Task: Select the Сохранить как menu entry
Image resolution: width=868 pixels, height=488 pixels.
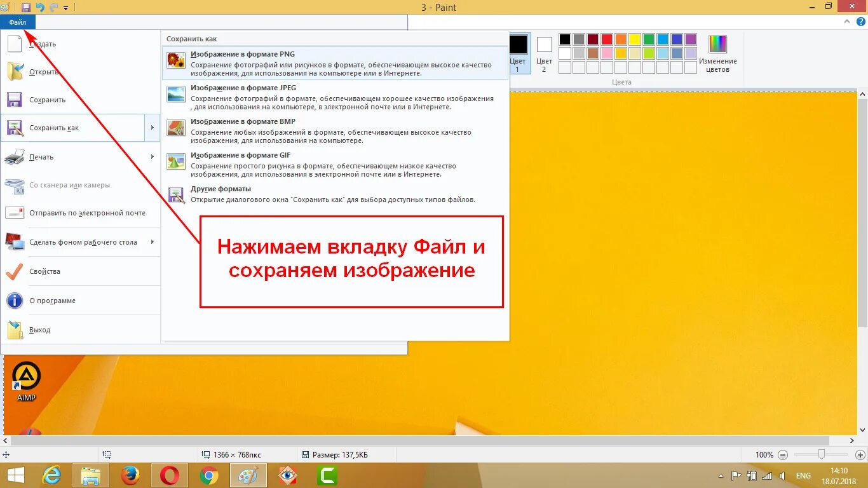Action: pos(73,128)
